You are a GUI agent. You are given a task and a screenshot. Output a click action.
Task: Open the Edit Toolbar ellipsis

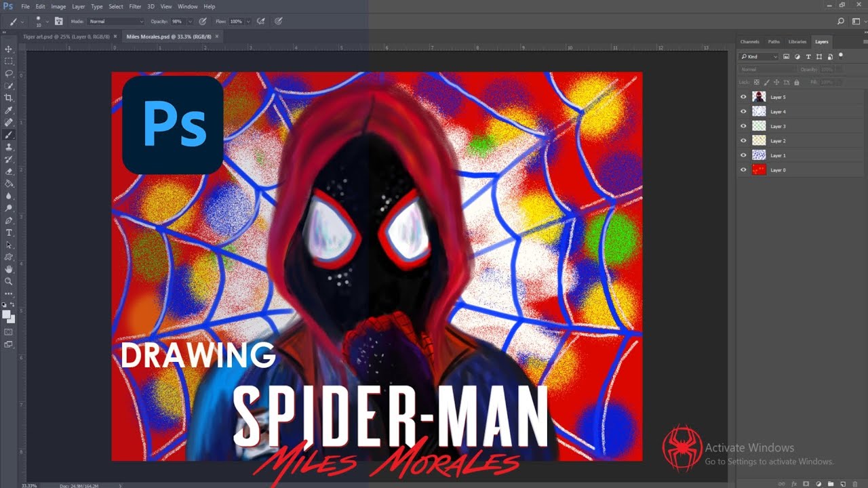(9, 293)
